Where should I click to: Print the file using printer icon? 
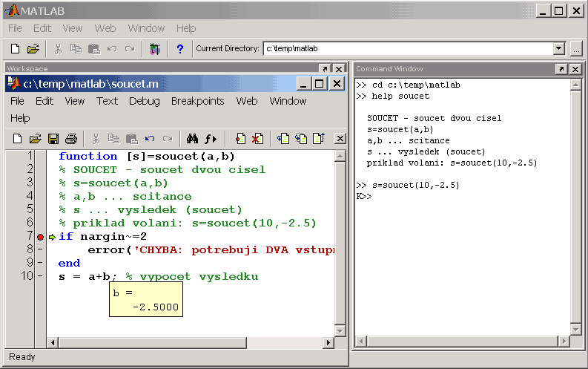(x=71, y=139)
